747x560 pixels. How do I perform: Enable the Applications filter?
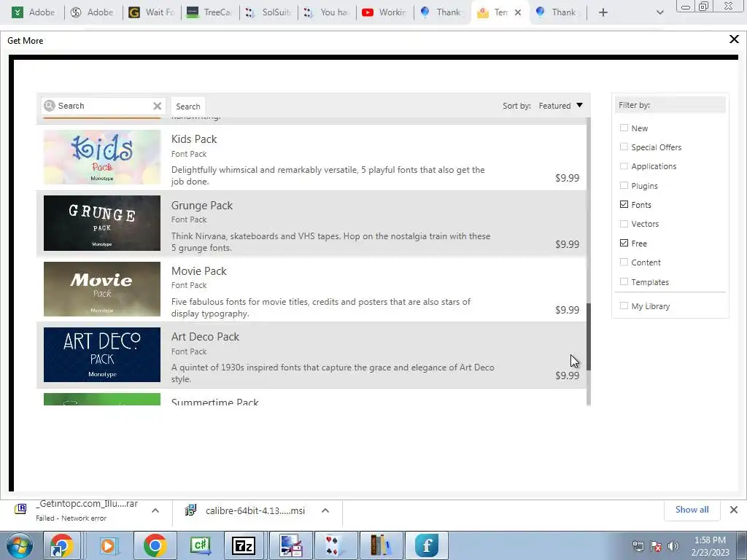pyautogui.click(x=624, y=166)
